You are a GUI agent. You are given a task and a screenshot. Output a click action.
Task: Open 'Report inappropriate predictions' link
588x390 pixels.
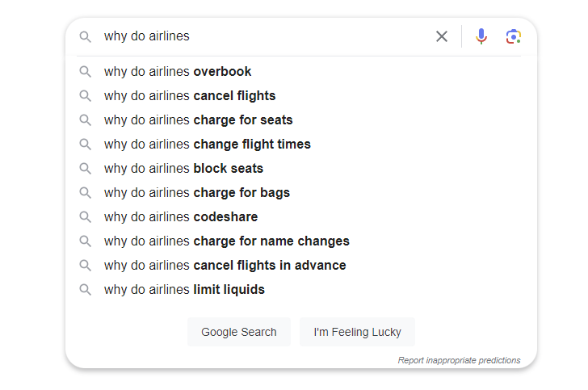pyautogui.click(x=459, y=360)
